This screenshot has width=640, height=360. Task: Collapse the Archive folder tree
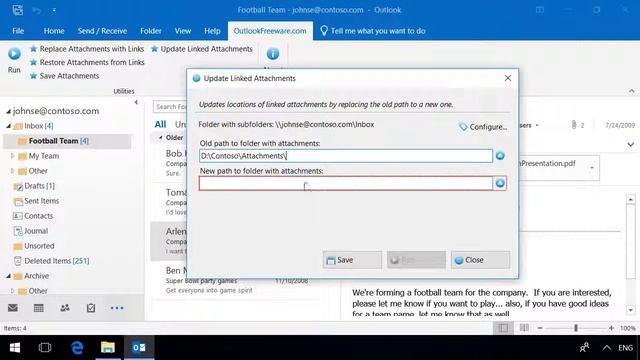point(8,276)
